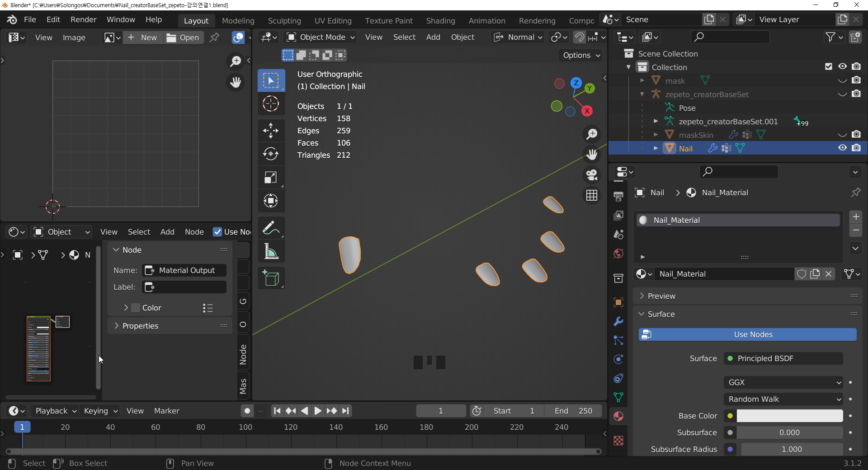Image resolution: width=868 pixels, height=470 pixels.
Task: Open the Particles properties tab
Action: (618, 340)
